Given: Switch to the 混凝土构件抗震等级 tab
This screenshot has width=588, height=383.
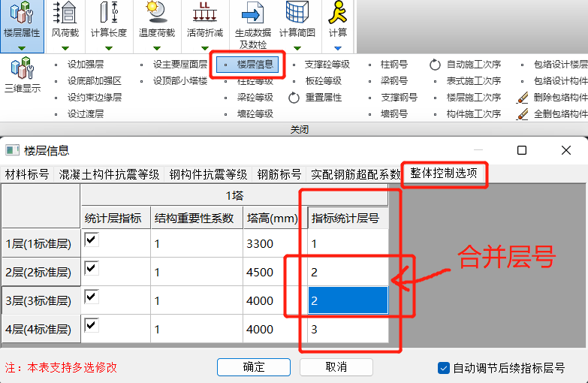Looking at the screenshot, I should click(109, 174).
